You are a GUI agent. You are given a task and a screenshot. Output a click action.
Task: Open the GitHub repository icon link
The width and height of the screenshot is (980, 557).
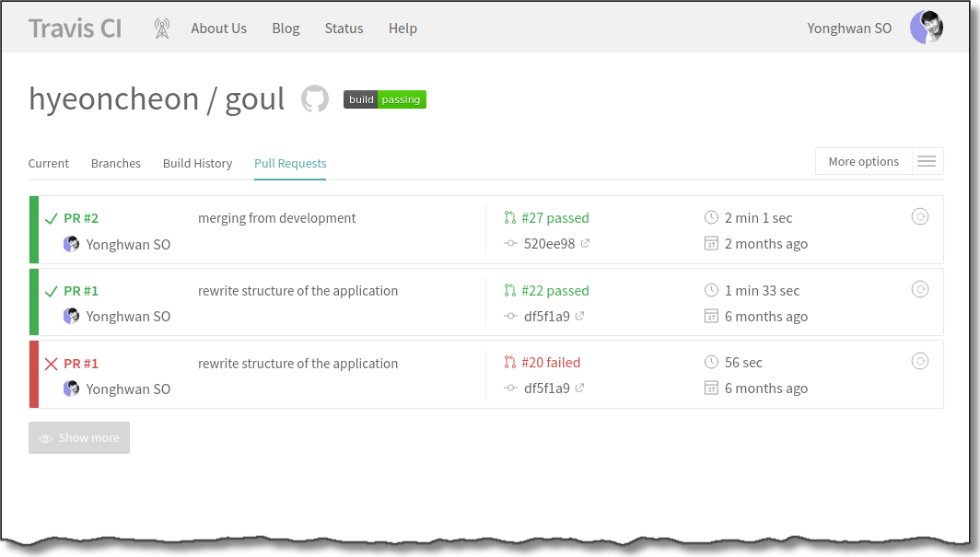(x=315, y=99)
